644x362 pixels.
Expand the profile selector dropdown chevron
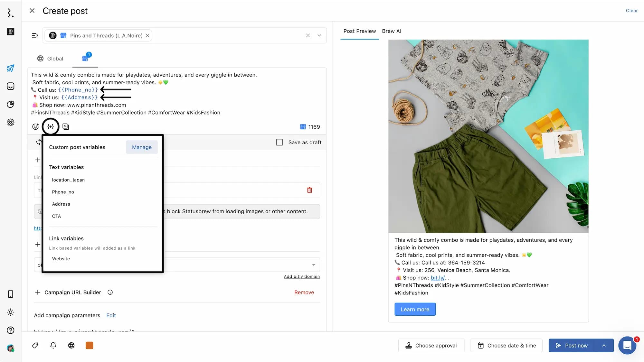coord(319,35)
